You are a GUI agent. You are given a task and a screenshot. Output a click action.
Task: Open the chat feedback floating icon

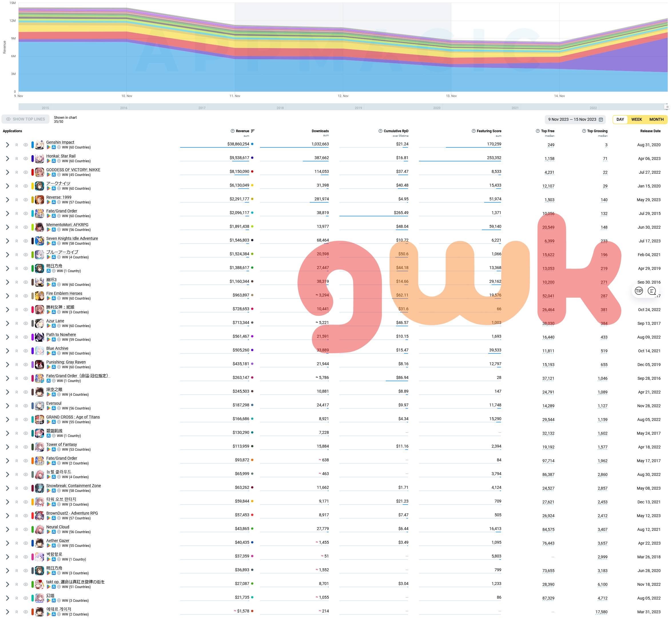coord(652,291)
